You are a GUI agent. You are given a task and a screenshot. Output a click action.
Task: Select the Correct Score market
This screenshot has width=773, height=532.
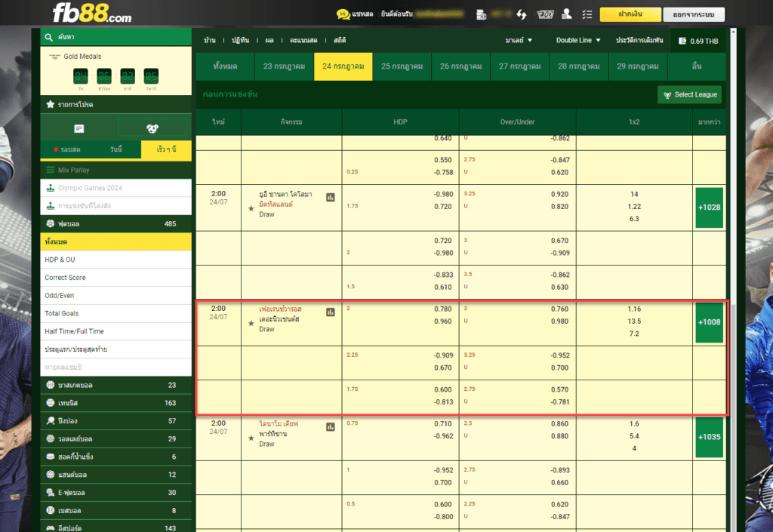point(115,278)
